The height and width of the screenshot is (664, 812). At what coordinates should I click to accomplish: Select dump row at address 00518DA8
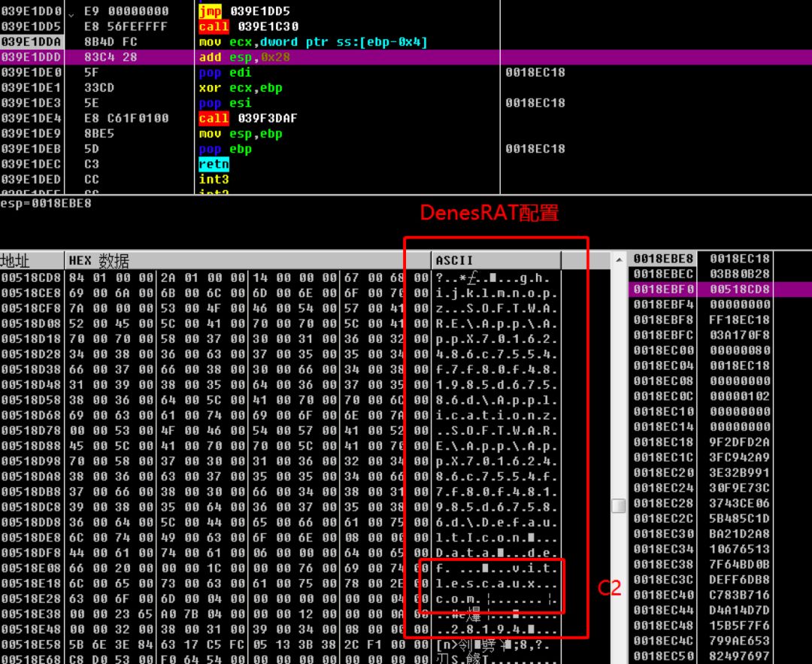[x=280, y=477]
